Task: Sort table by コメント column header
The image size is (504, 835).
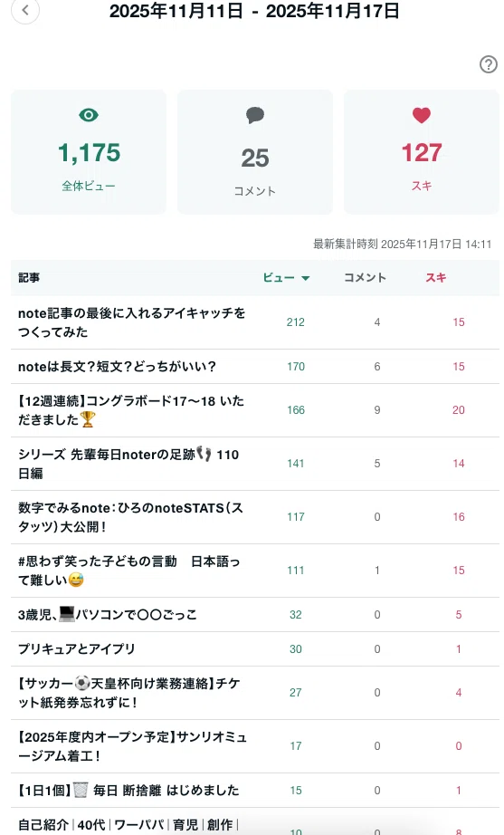Action: coord(365,277)
